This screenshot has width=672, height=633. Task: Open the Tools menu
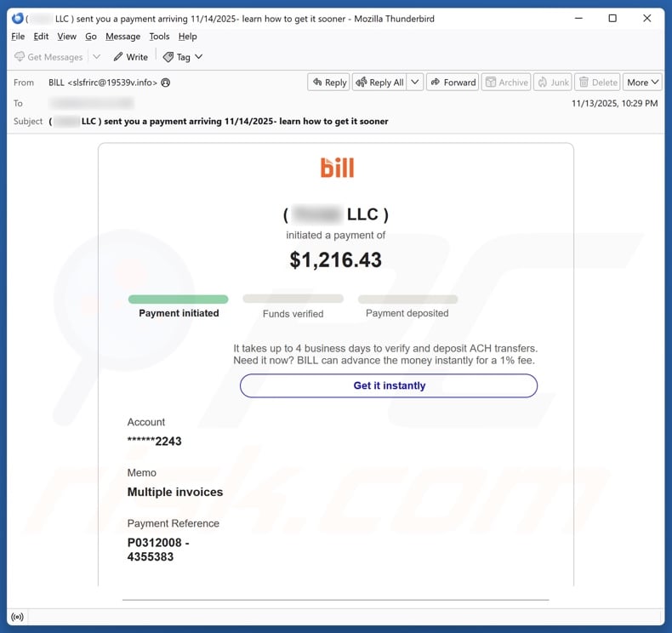(x=159, y=37)
